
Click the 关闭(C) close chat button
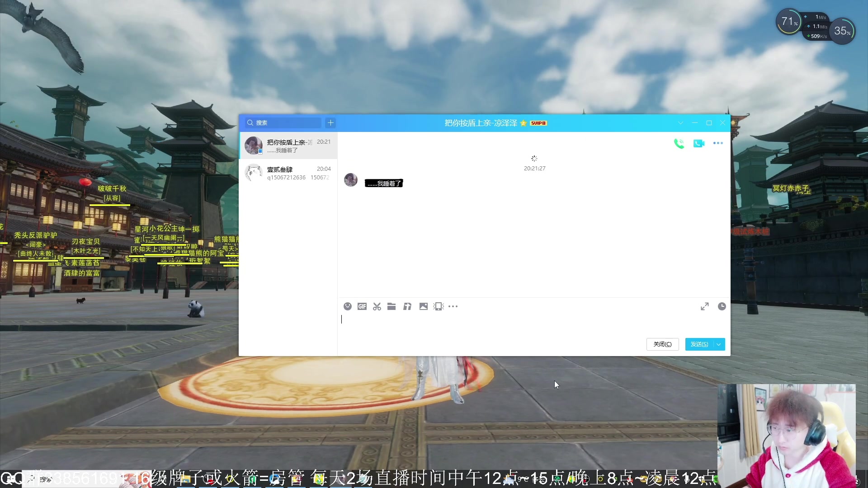click(662, 344)
